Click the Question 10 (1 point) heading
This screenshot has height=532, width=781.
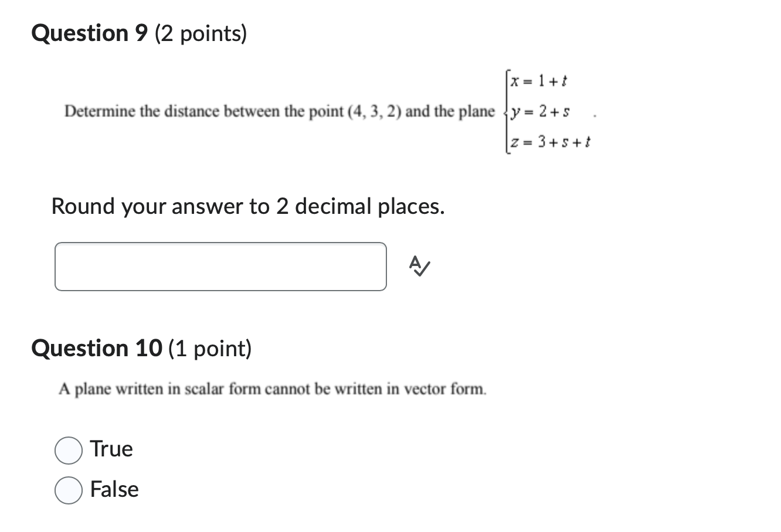[142, 348]
